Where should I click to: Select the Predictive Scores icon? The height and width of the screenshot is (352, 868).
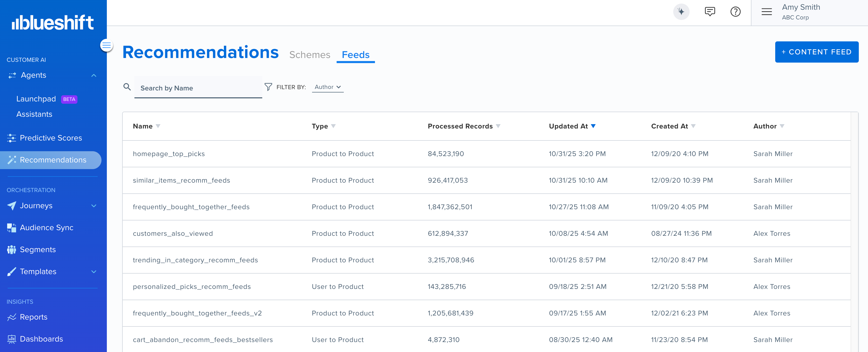(x=12, y=138)
